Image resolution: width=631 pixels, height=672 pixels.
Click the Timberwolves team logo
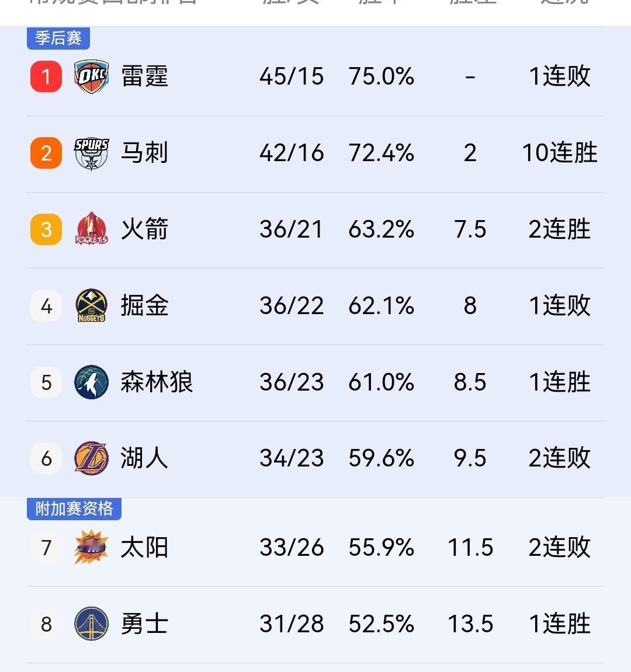(91, 382)
